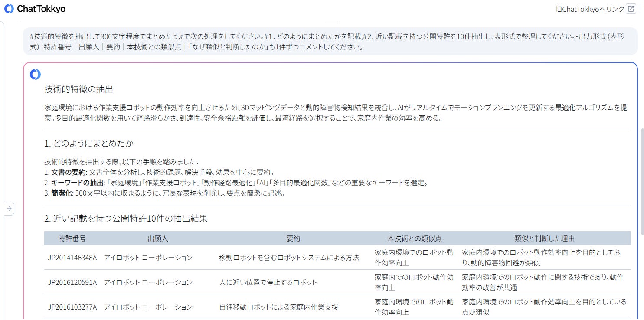
Task: Select patent number JP2016103277A
Action: tap(72, 307)
